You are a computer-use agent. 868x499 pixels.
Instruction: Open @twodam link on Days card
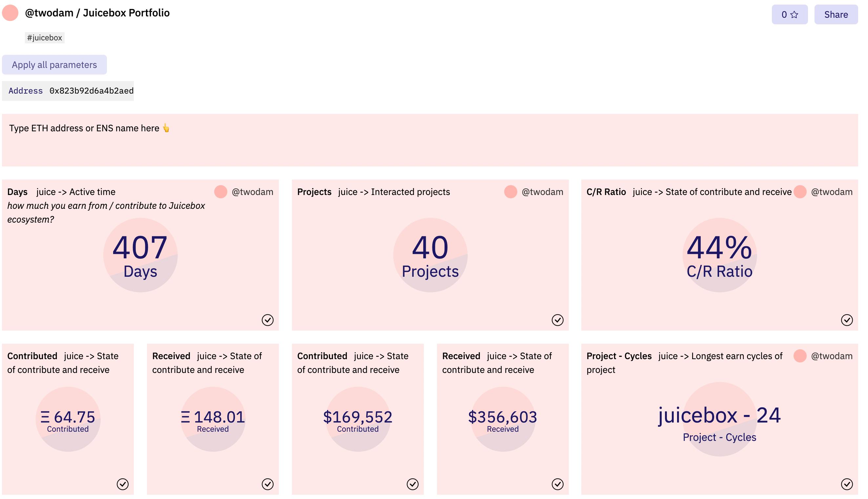(252, 192)
